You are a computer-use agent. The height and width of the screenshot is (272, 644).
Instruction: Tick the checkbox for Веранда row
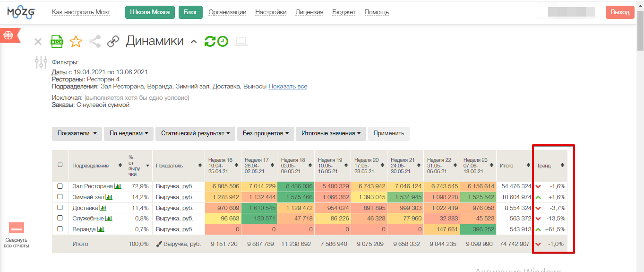tap(60, 229)
